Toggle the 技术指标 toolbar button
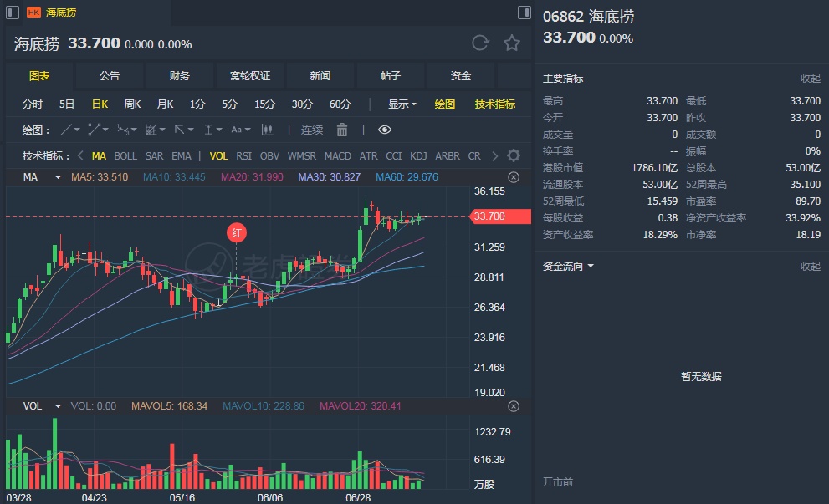 (495, 104)
